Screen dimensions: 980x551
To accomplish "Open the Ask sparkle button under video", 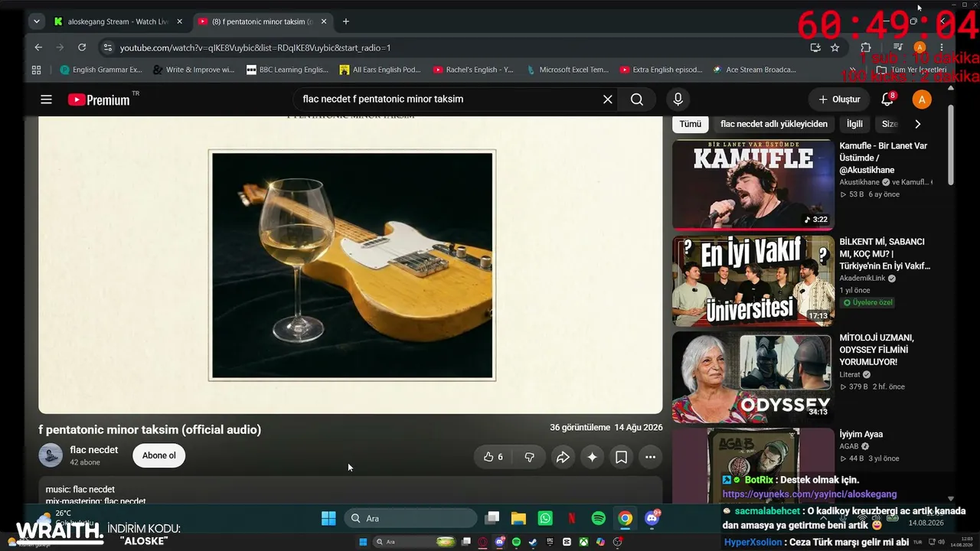I will 592,457.
